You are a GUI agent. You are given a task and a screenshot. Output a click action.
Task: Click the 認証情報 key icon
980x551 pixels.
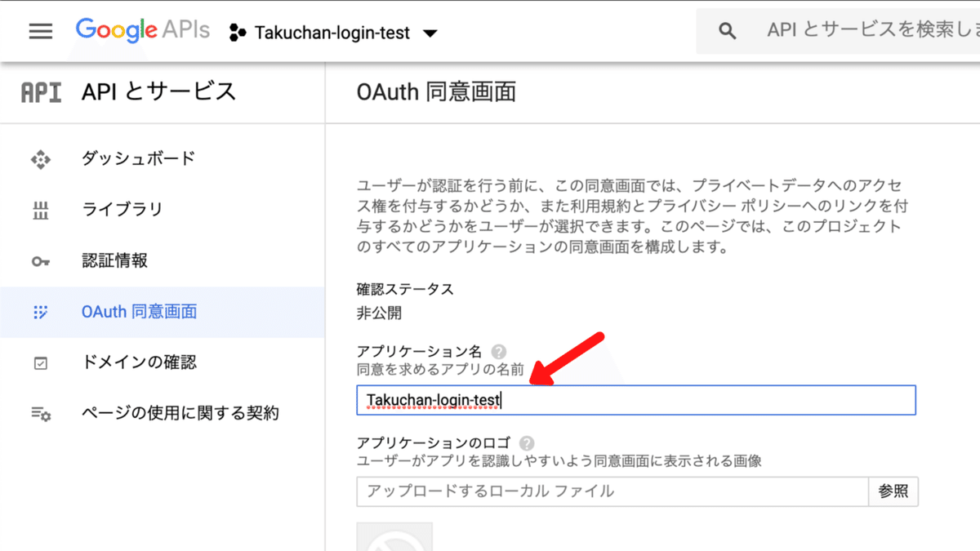coord(41,261)
